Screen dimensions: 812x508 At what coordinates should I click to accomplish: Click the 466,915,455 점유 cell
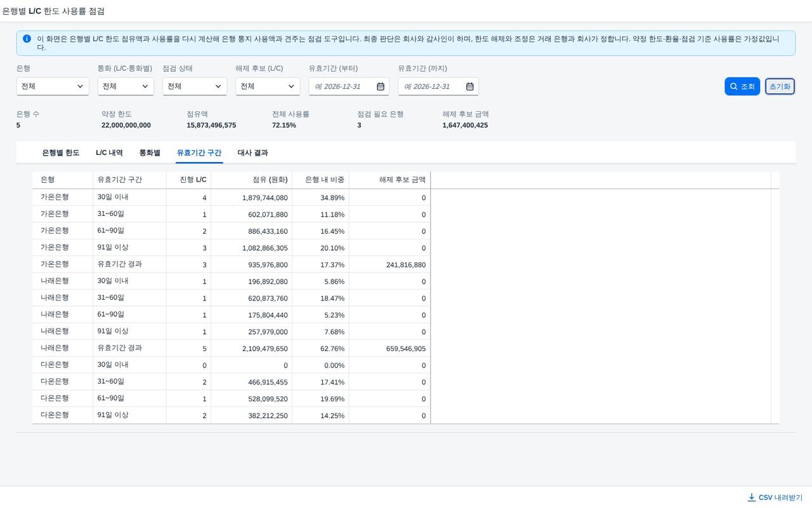click(251, 382)
